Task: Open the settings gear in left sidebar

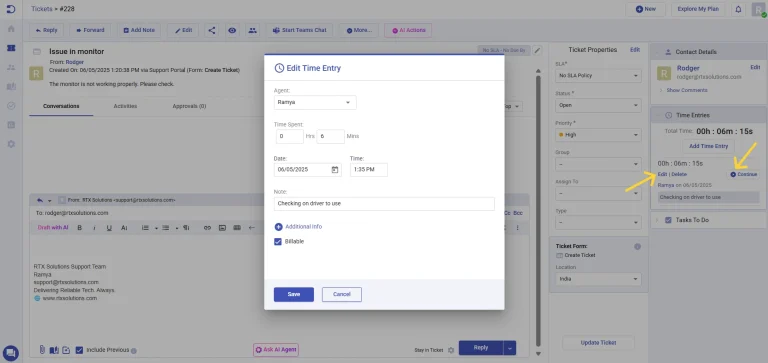Action: tap(11, 144)
